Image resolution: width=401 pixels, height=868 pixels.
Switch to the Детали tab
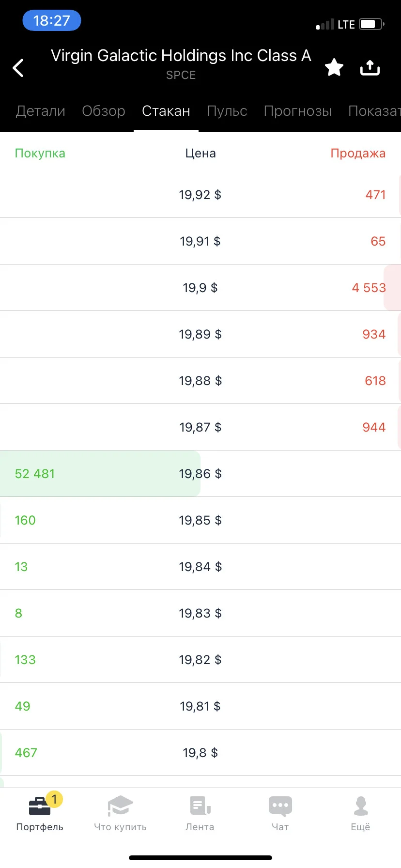[41, 111]
